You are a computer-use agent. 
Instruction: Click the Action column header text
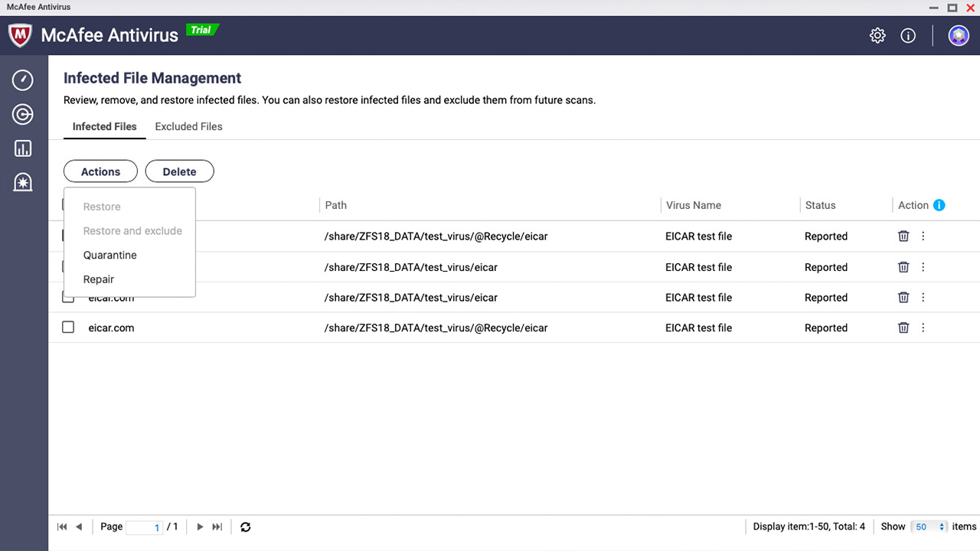point(913,205)
